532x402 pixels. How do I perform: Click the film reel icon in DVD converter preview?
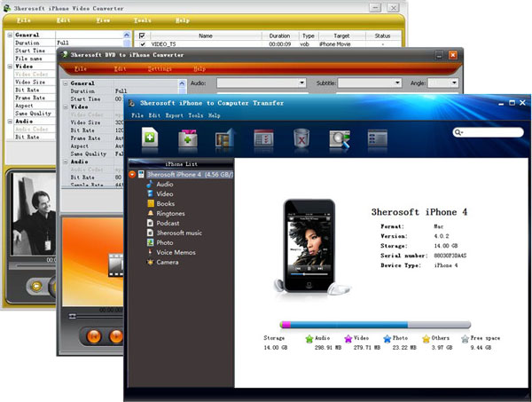pyautogui.click(x=115, y=264)
